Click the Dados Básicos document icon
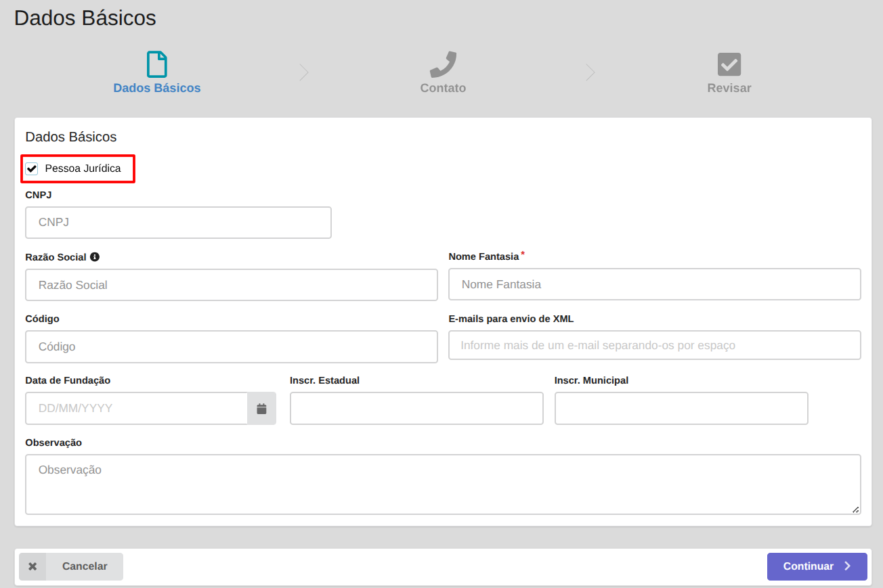 [157, 64]
